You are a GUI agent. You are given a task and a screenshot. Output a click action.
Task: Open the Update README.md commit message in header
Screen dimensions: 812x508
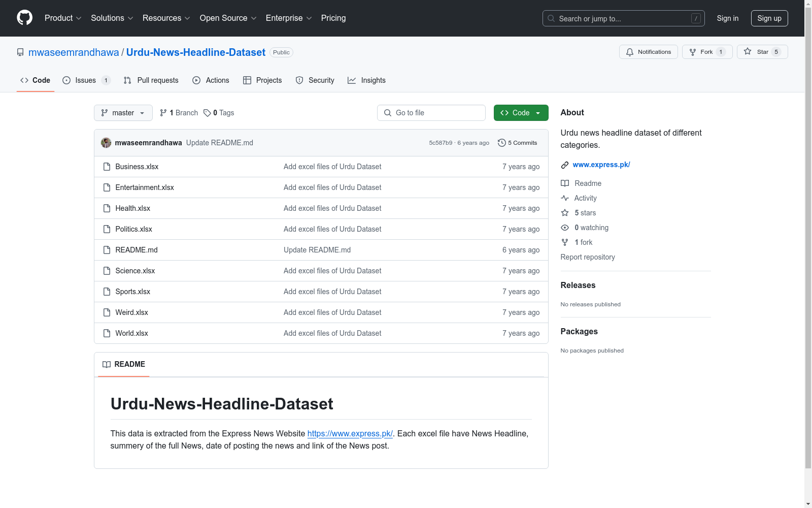[220, 143]
